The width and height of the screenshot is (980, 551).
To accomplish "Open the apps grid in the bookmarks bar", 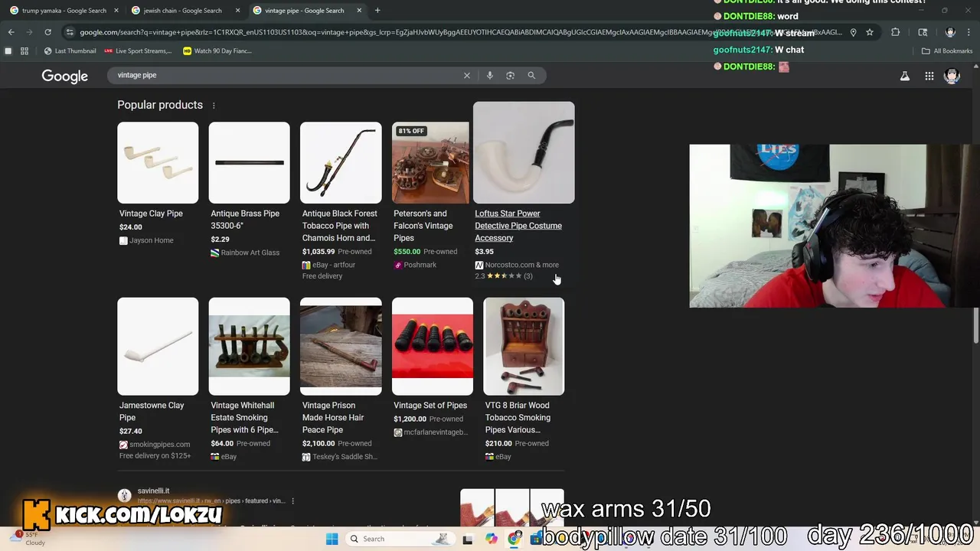I will [24, 51].
